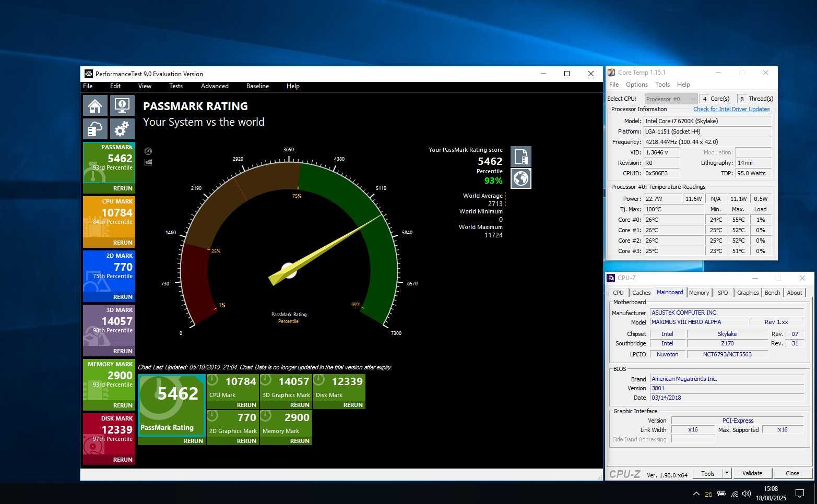Image resolution: width=817 pixels, height=504 pixels.
Task: Click the Memory Mark tile in bottom grid
Action: 286,423
